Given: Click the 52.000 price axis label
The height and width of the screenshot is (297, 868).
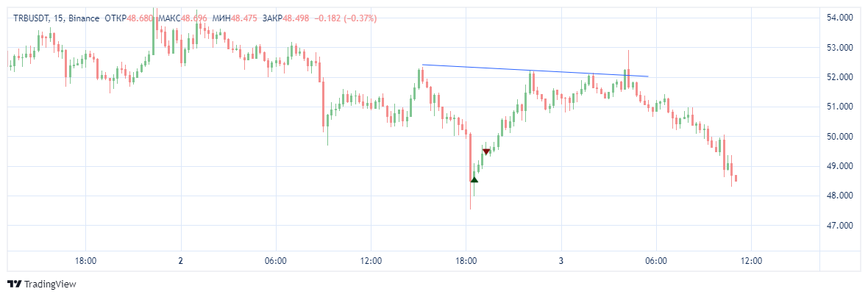Looking at the screenshot, I should click(839, 77).
